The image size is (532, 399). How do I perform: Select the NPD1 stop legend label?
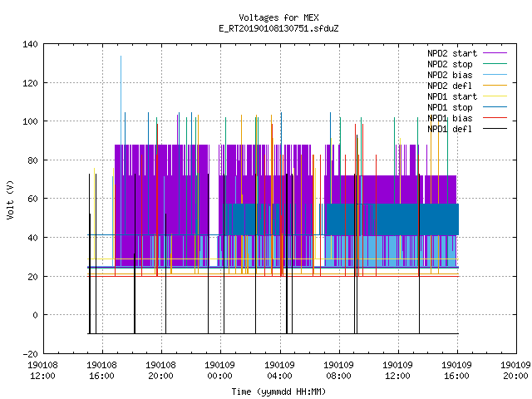450,107
